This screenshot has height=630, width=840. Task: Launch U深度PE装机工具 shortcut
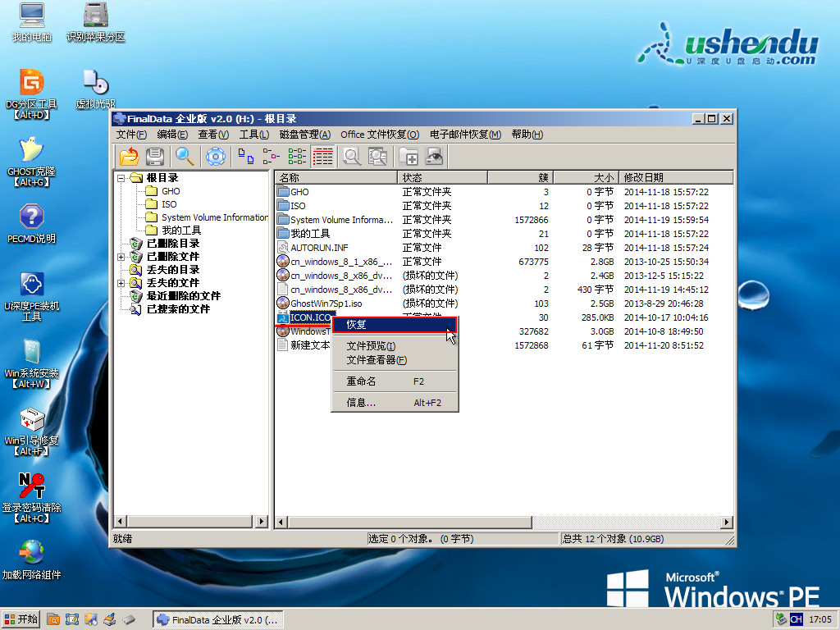[x=32, y=296]
